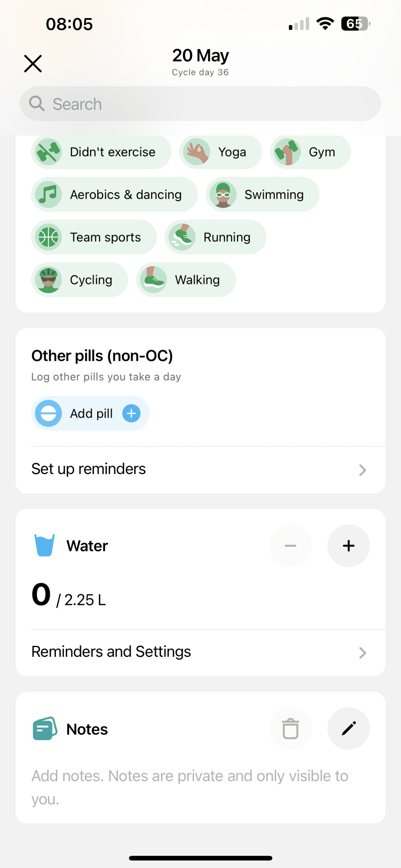Select the Running activity chip
401x868 pixels.
pos(215,237)
